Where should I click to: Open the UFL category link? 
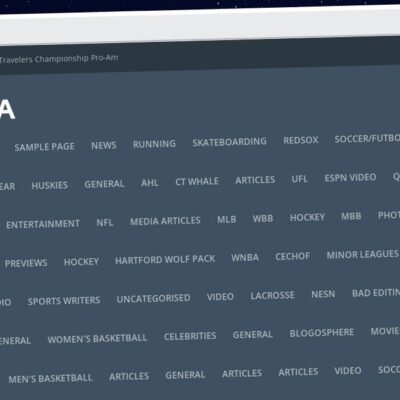(299, 179)
